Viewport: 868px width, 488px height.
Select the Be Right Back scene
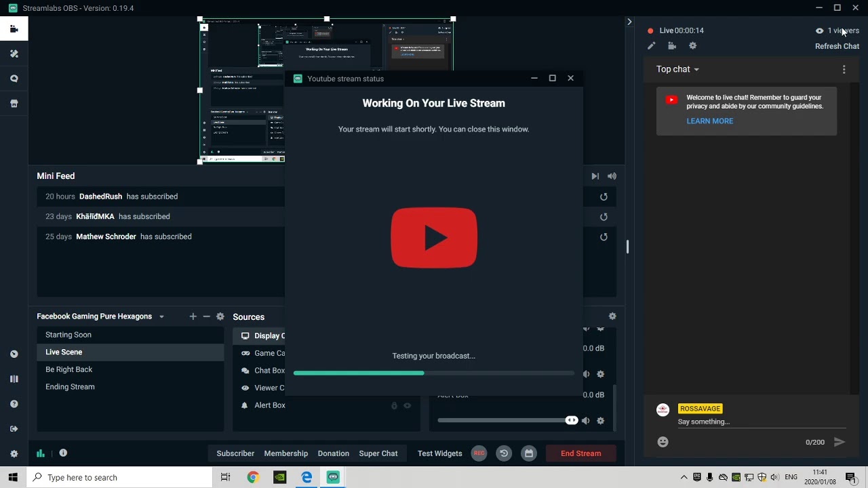[x=130, y=369]
